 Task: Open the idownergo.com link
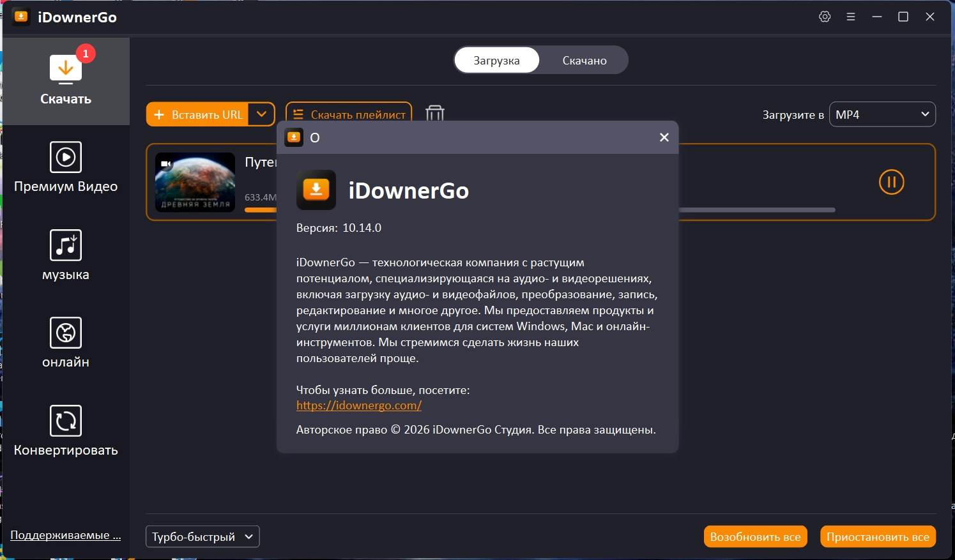[359, 405]
